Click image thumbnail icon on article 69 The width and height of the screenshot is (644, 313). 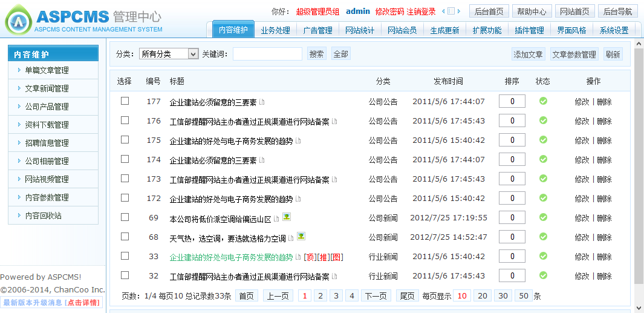287,217
